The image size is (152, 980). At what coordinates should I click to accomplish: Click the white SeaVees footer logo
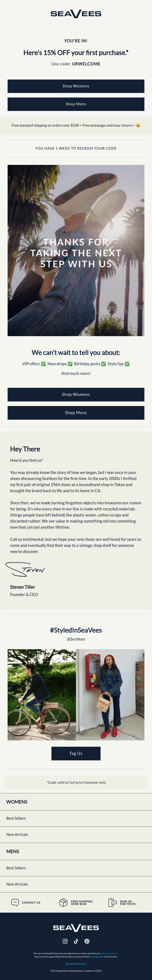point(76,927)
